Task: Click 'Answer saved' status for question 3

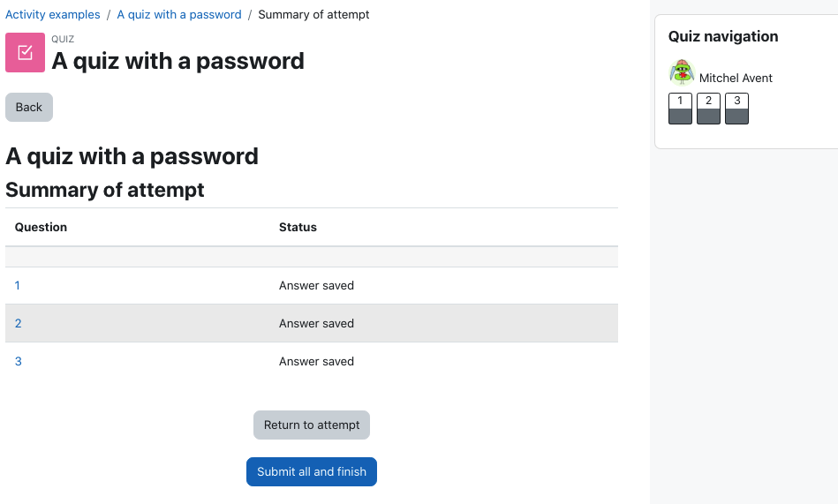Action: point(316,361)
